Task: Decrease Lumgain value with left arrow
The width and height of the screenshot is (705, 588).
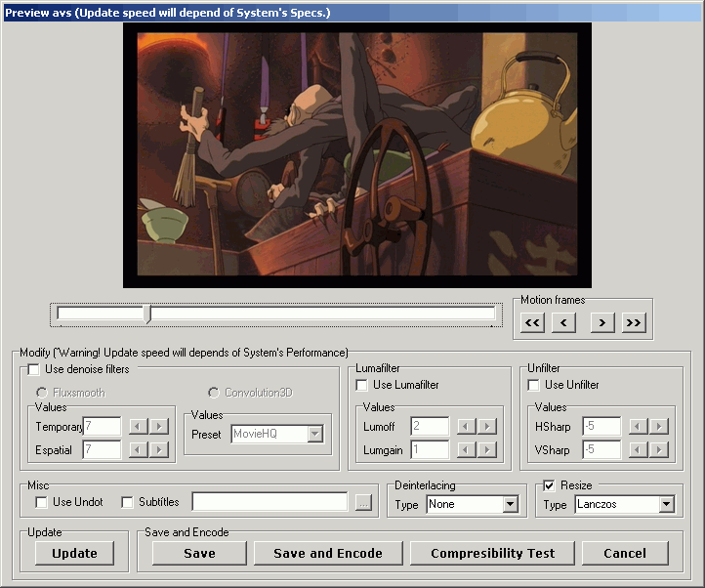Action: 466,449
